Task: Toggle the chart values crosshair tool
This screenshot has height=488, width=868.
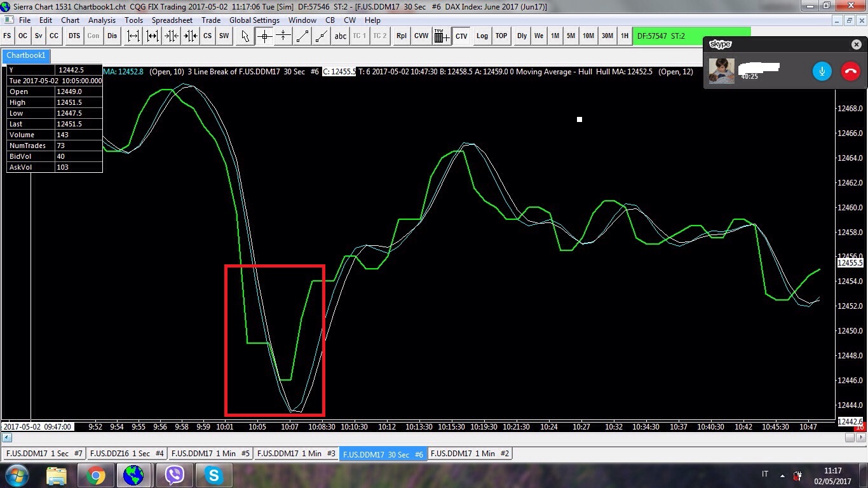Action: 265,36
